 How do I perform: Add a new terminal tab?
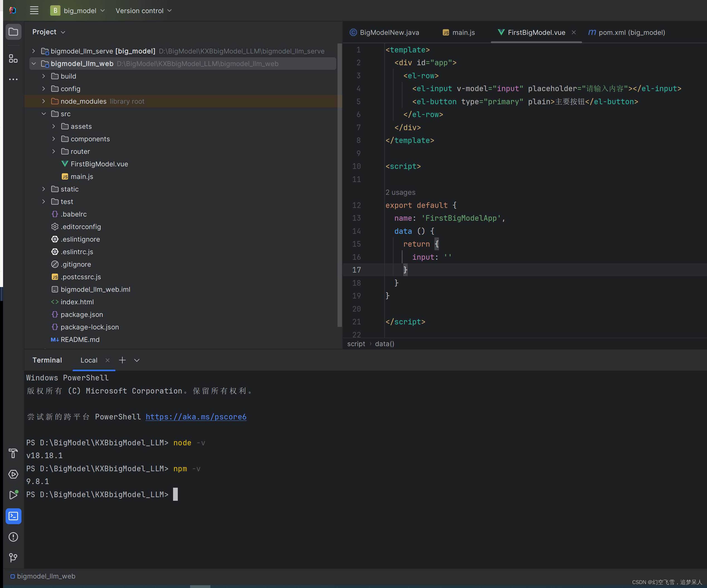(x=122, y=360)
